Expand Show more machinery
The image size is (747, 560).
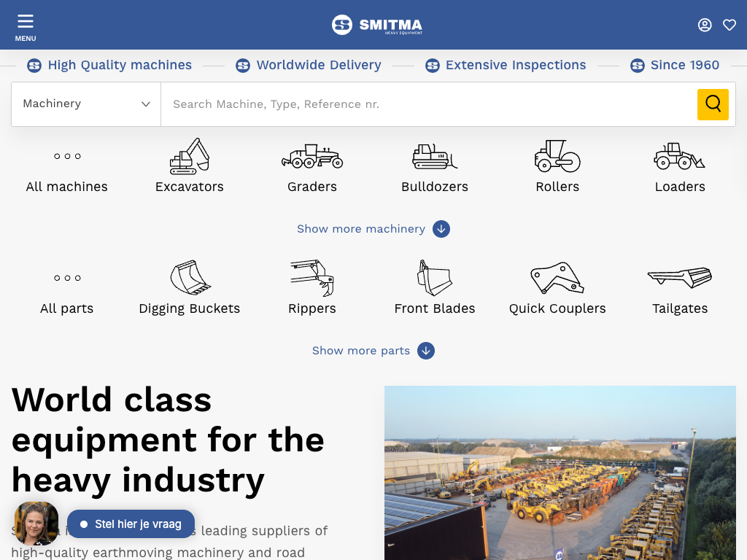tap(373, 229)
